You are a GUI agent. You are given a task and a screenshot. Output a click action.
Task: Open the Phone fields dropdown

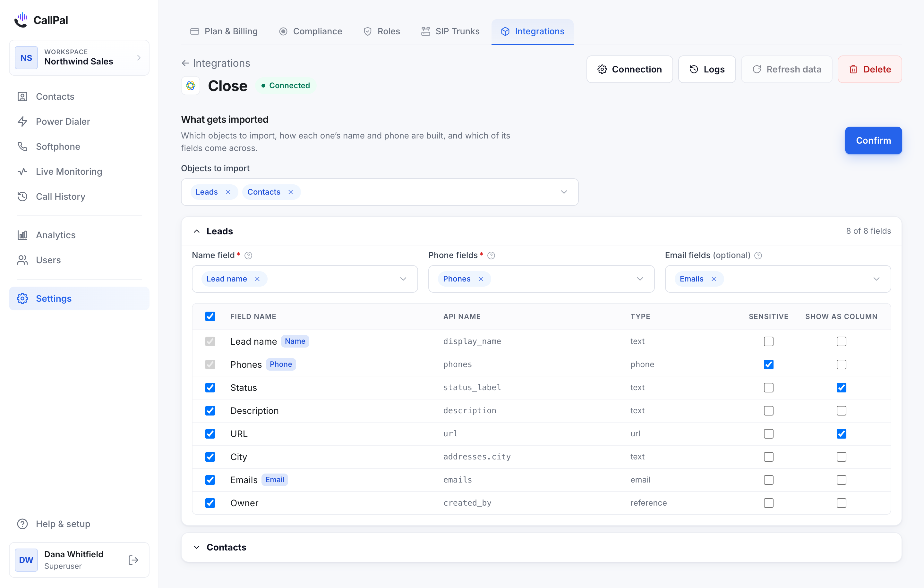(x=640, y=279)
